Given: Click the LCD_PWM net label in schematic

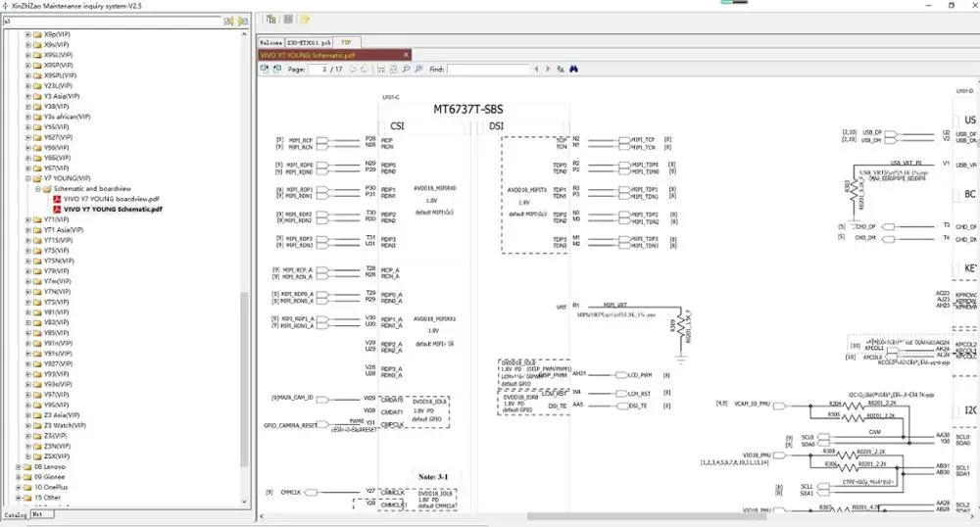Looking at the screenshot, I should click(640, 375).
